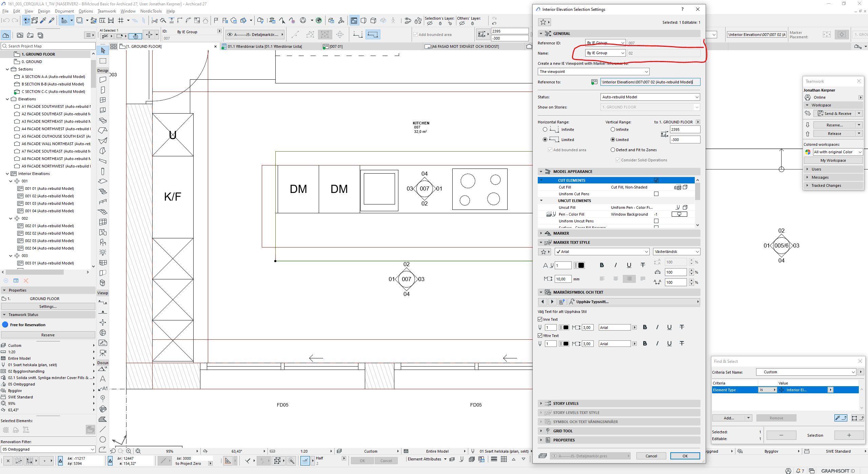This screenshot has width=868, height=474.
Task: Open the Teamwork menu
Action: (106, 11)
